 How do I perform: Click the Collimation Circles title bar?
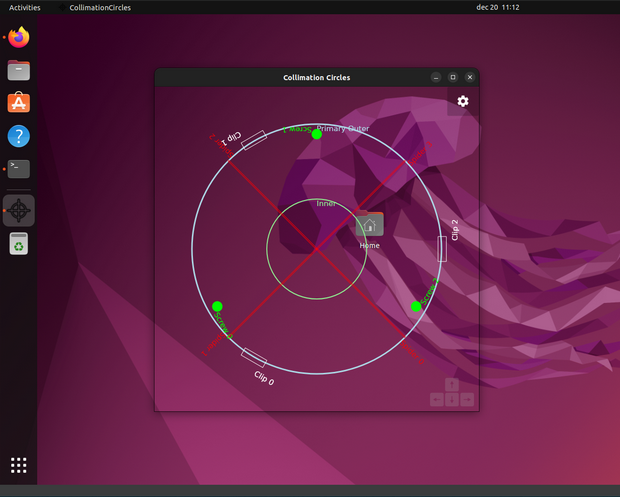(x=316, y=77)
